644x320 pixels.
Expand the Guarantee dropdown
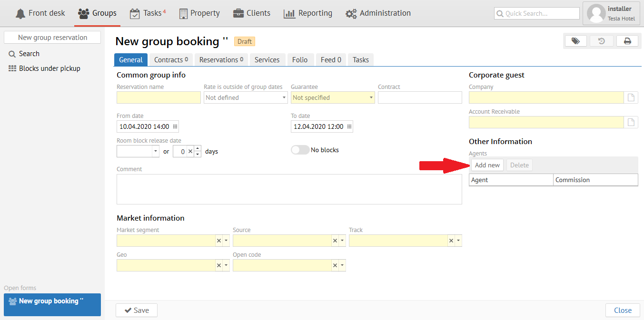[x=371, y=97]
